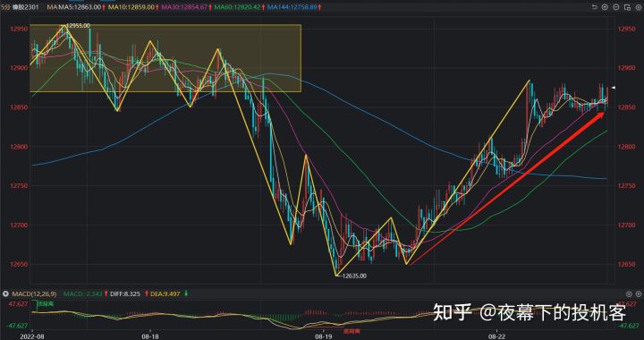The height and width of the screenshot is (340, 644).
Task: Click the 橡胶2301 contract name
Action: (25, 7)
